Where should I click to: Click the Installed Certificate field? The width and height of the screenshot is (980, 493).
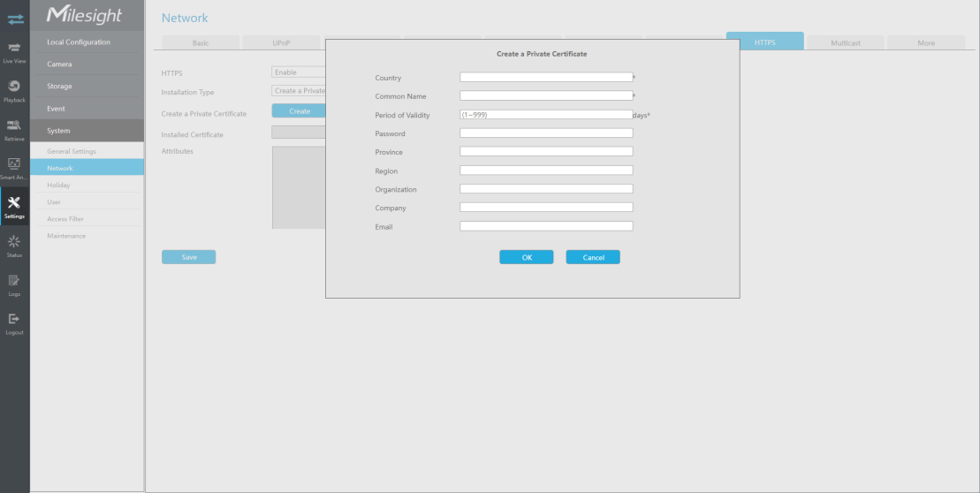pos(298,133)
